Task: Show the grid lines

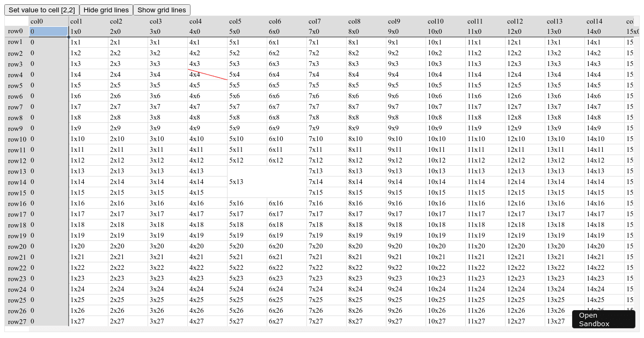Action: point(162,10)
